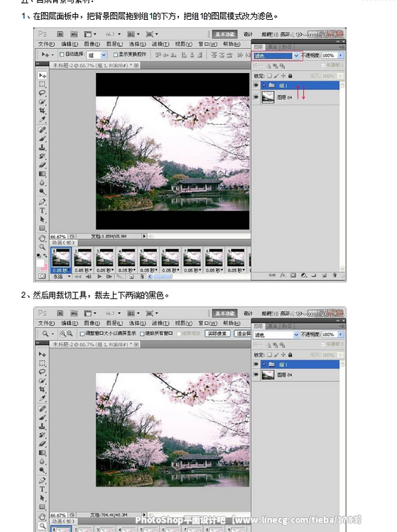
Task: Open the opacity 100% arrow in the first screenshot
Action: (x=341, y=55)
